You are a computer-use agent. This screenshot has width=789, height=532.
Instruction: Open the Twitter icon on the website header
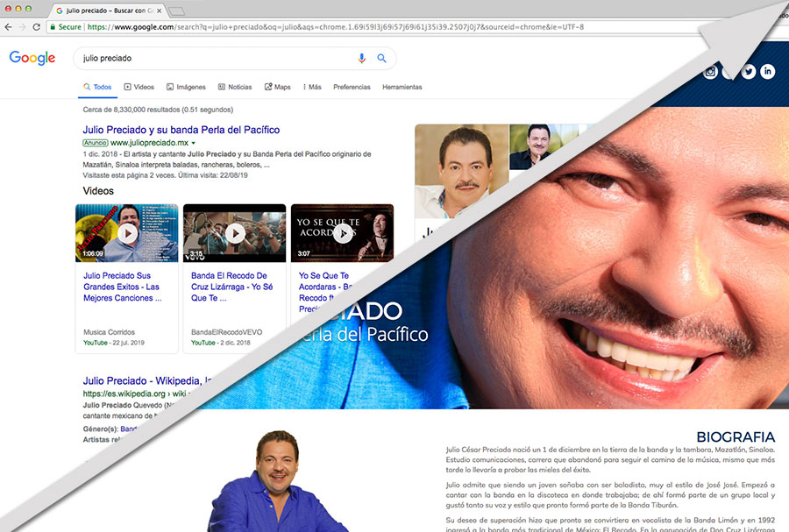coord(749,71)
